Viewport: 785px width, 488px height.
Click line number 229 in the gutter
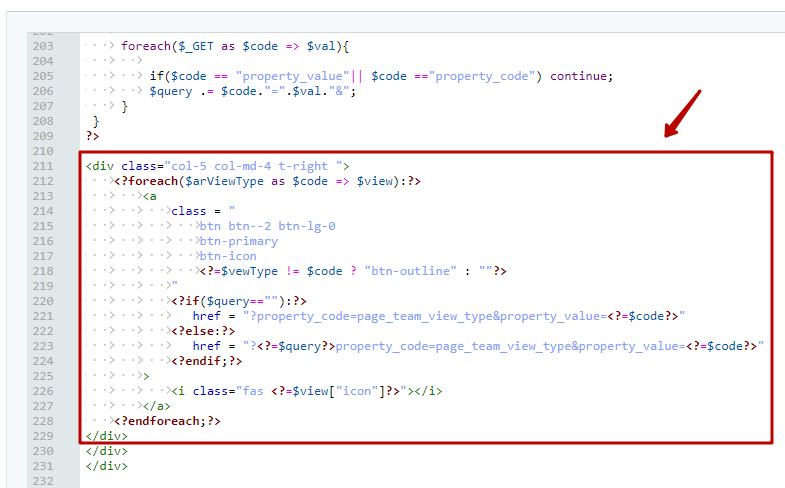pyautogui.click(x=43, y=436)
